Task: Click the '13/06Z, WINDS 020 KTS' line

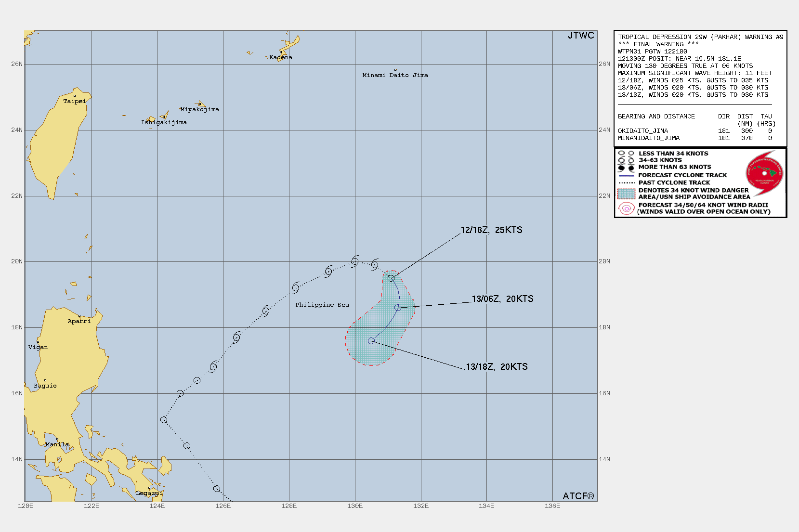Action: (693, 88)
